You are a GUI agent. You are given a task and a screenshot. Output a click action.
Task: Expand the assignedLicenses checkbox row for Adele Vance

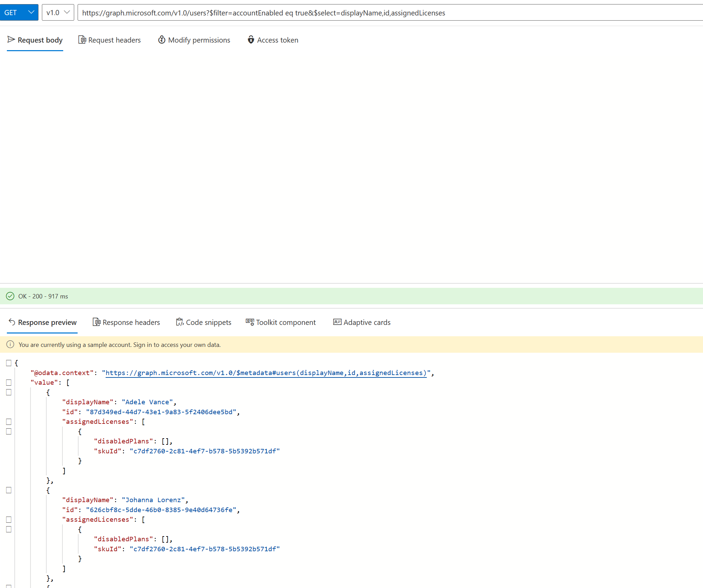click(x=9, y=422)
